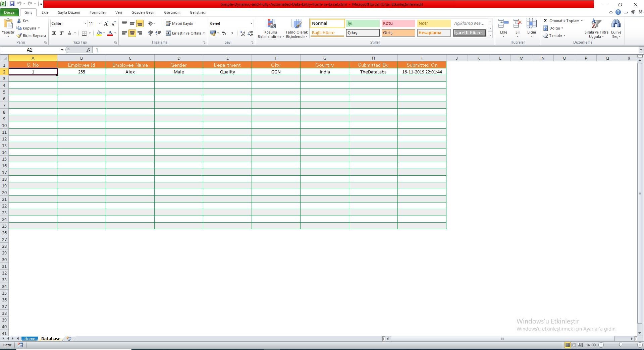Viewport: 644px width, 350px height.
Task: Switch to the Formüller tab
Action: coord(98,12)
